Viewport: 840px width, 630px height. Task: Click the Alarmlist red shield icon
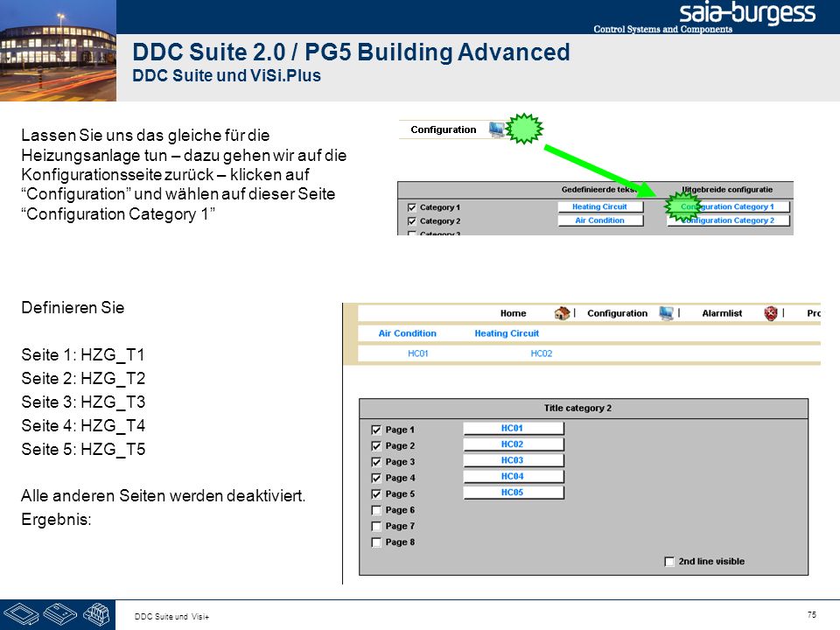[x=770, y=313]
